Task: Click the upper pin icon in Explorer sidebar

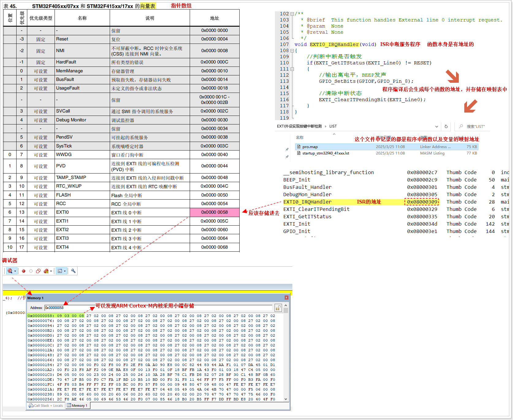Action: 287,150
